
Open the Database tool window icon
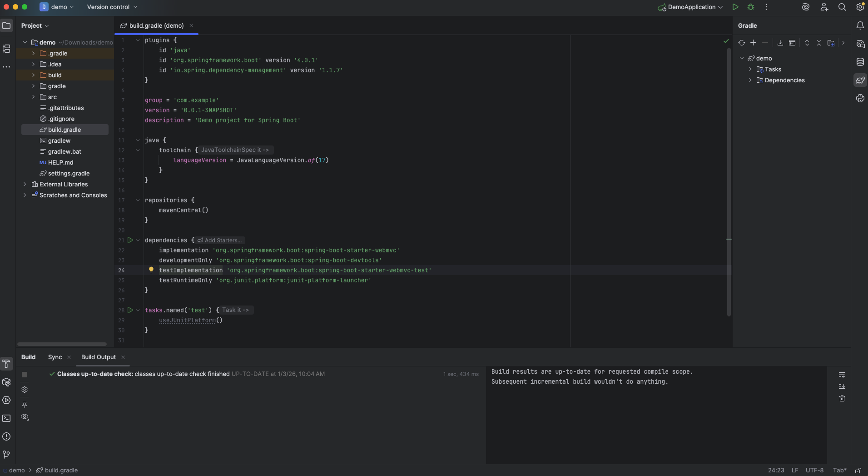pos(860,62)
